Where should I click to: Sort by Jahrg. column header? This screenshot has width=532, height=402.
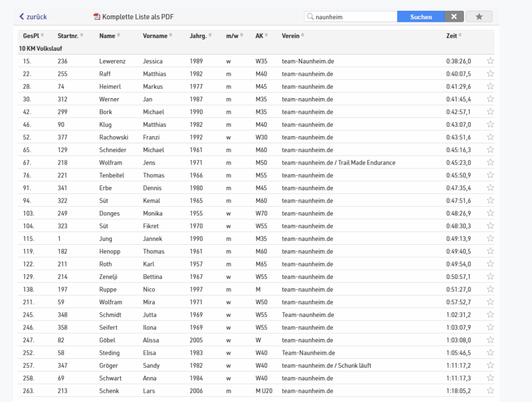(x=201, y=36)
